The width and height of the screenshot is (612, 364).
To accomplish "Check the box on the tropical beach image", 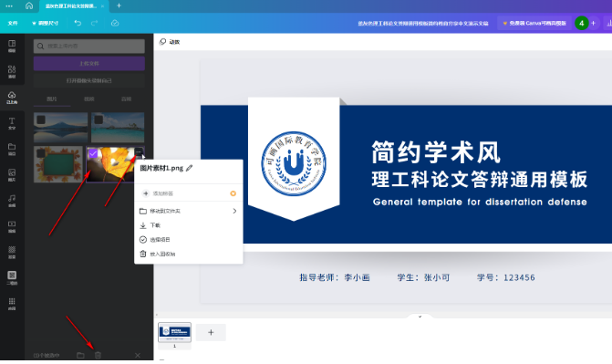I will (x=99, y=120).
